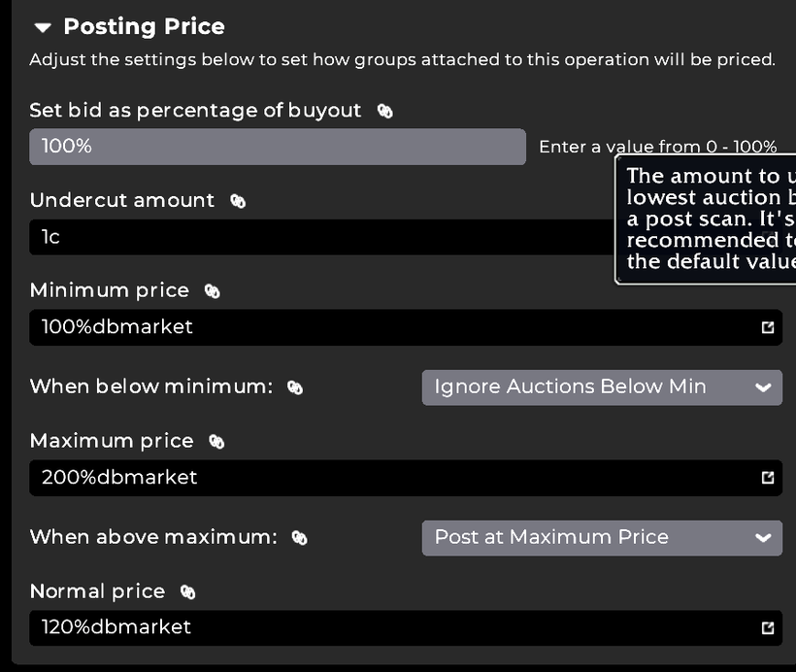
Task: Open expanded editor for Normal price
Action: 768,627
